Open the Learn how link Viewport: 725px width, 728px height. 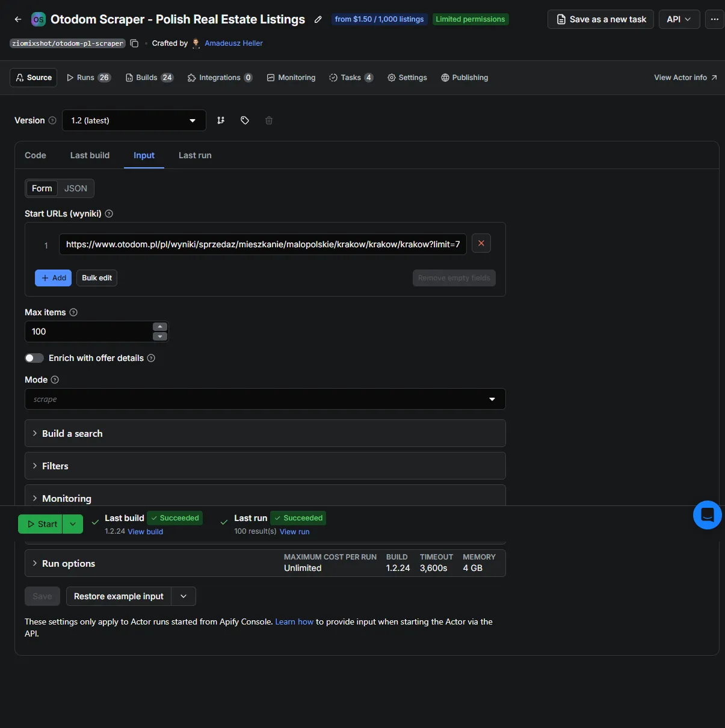pyautogui.click(x=294, y=622)
